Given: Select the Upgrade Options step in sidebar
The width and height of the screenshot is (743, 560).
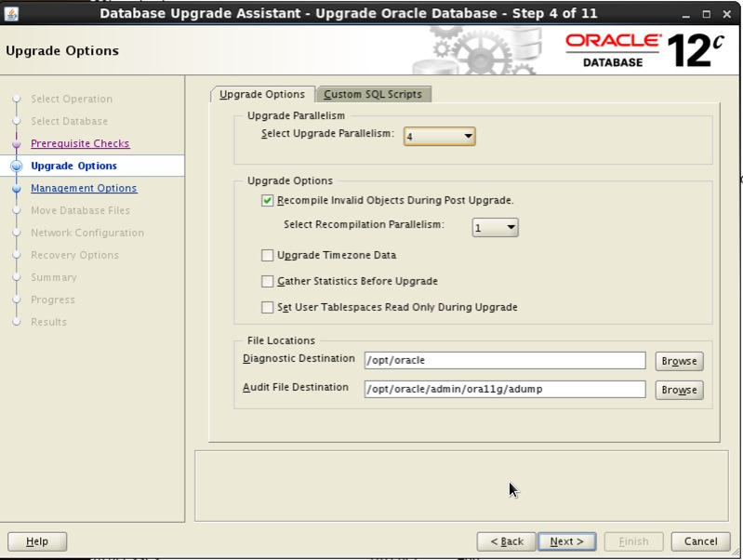Looking at the screenshot, I should [73, 166].
